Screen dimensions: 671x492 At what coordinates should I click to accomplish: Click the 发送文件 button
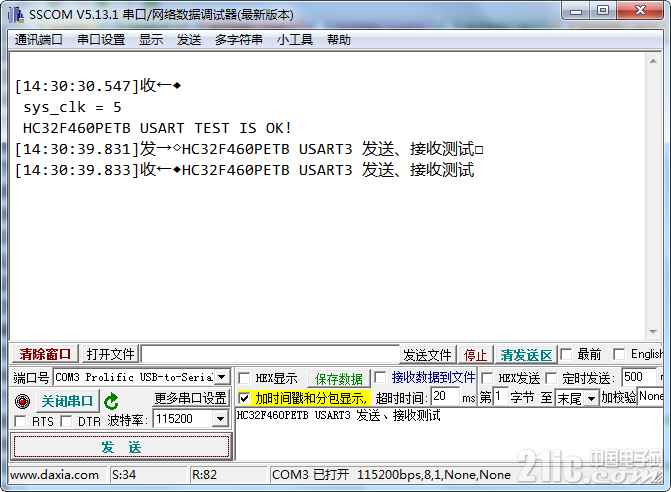click(428, 355)
